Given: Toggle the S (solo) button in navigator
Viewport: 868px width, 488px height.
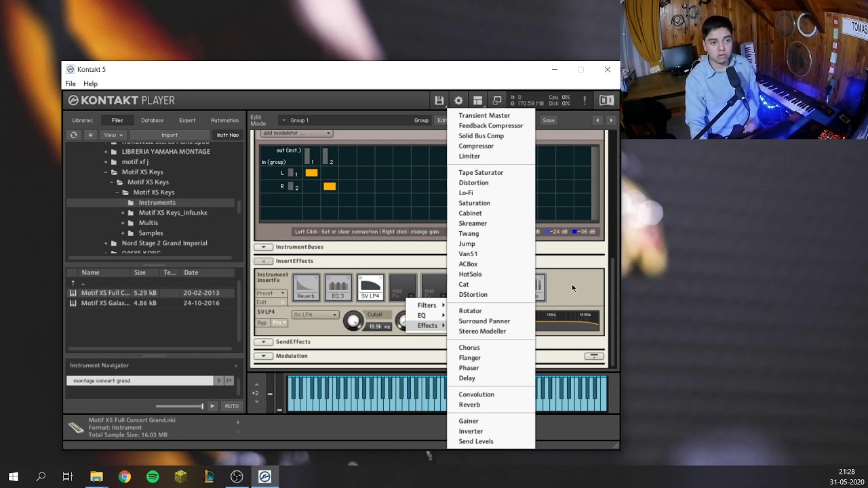Looking at the screenshot, I should pyautogui.click(x=218, y=381).
